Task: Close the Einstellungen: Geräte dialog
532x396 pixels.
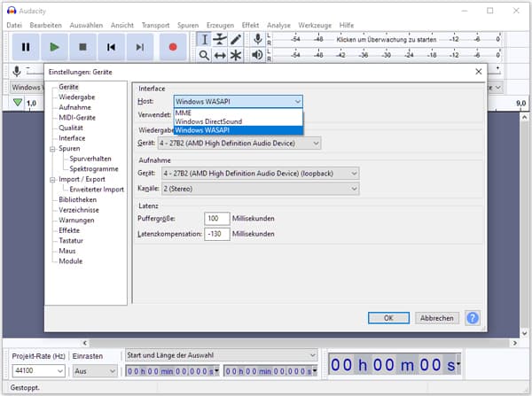Action: click(479, 72)
